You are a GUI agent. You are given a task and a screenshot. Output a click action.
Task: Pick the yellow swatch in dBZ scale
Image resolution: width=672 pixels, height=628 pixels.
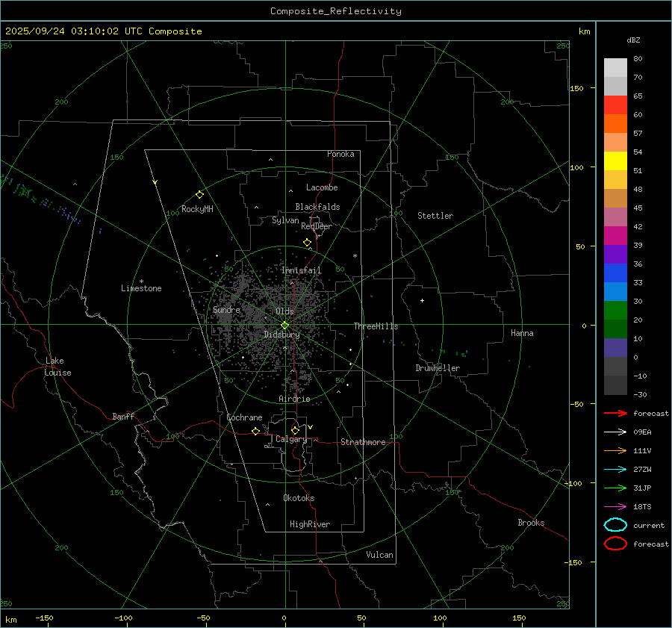click(x=615, y=161)
